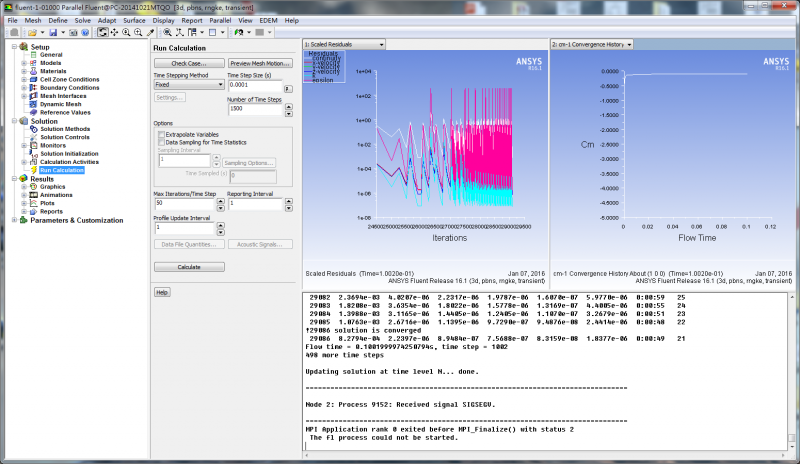Click the Calculate button

click(188, 267)
